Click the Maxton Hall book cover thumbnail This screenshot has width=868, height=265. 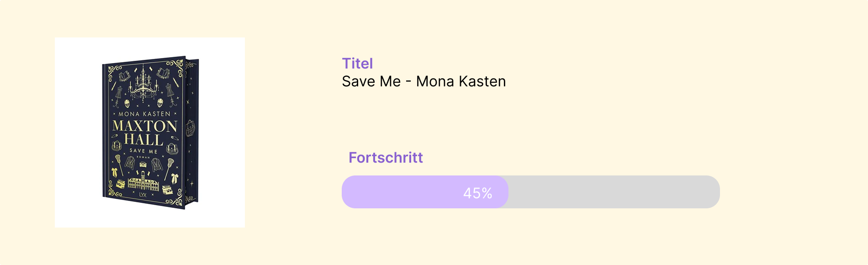pyautogui.click(x=149, y=132)
